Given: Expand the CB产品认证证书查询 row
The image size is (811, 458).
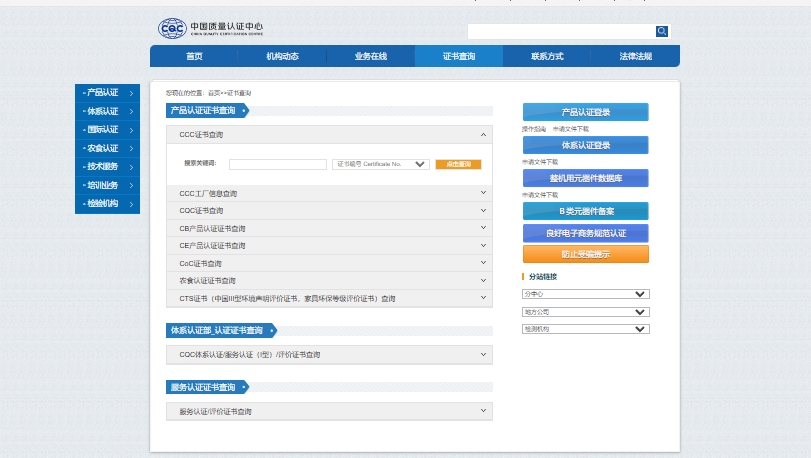Looking at the screenshot, I should [483, 228].
